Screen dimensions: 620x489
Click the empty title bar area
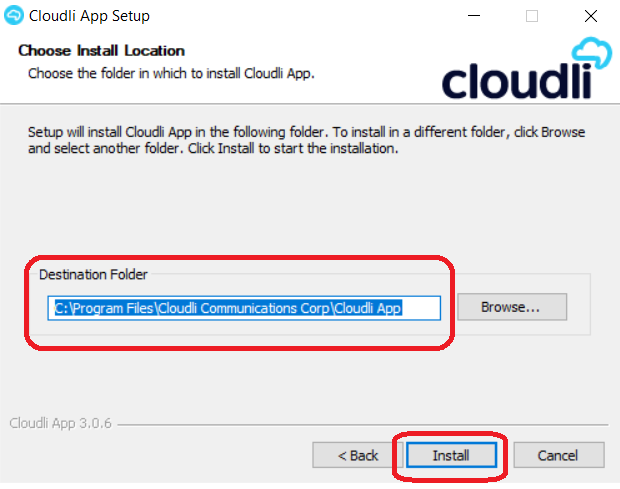[304, 16]
